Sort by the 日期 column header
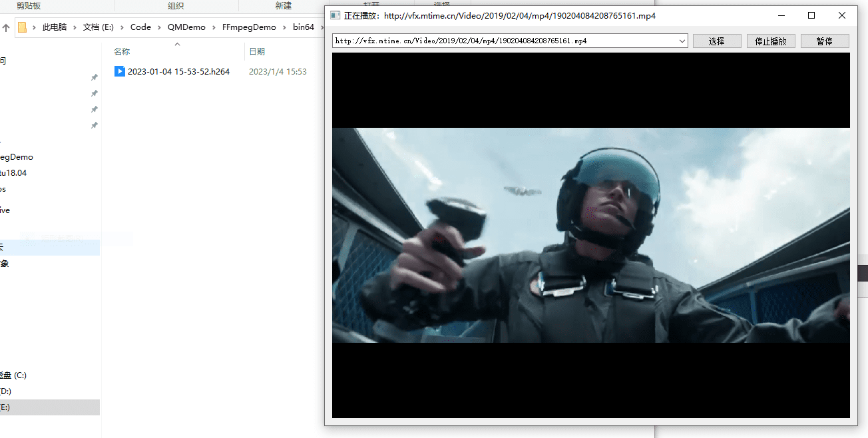 [x=257, y=51]
